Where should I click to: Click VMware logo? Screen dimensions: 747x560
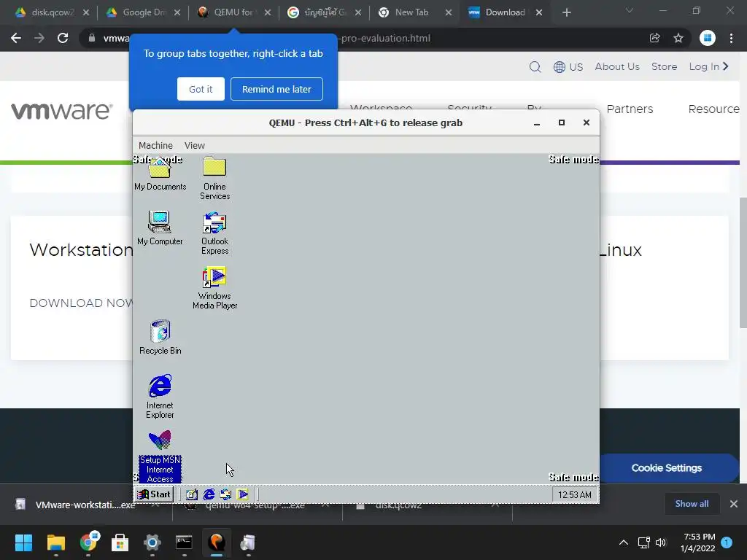click(62, 111)
